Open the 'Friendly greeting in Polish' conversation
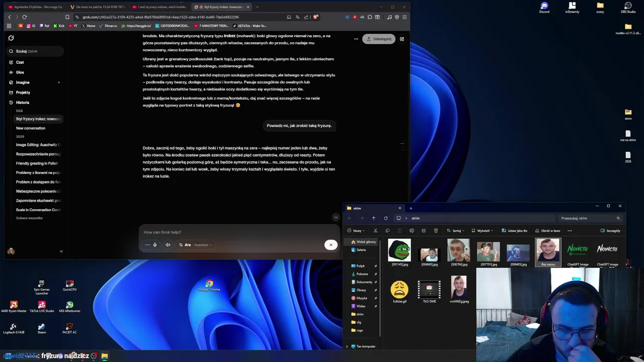 pos(38,163)
